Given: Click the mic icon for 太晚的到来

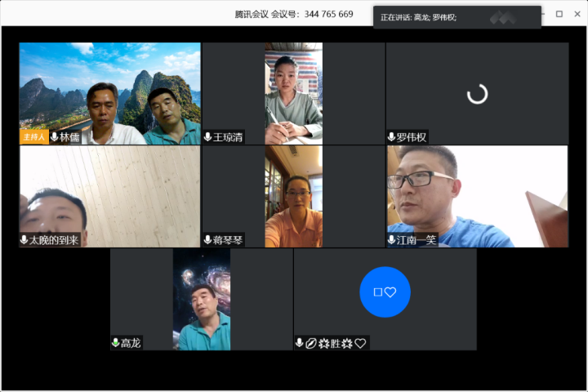Looking at the screenshot, I should pyautogui.click(x=24, y=240).
